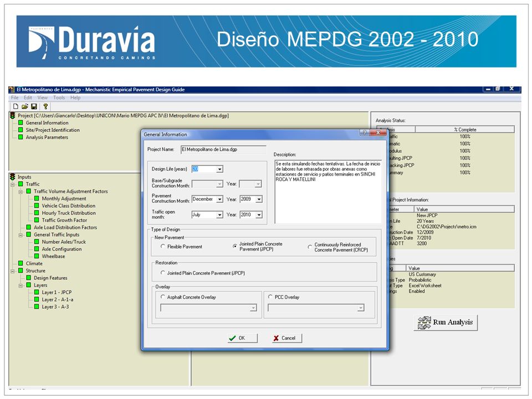Click the "Excel Worksheet" value cell

[425, 286]
